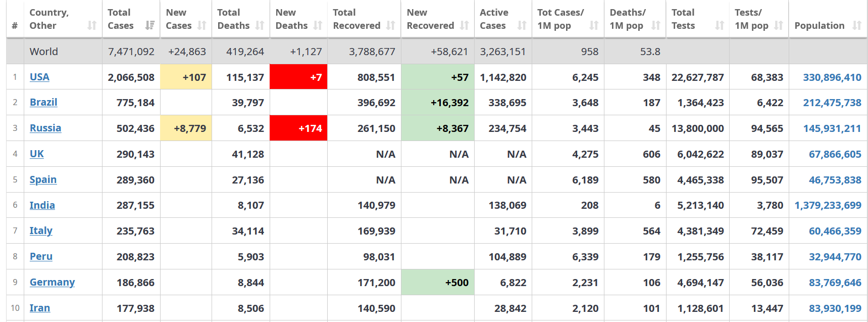The width and height of the screenshot is (868, 322).
Task: Select the USA new cases +107 cell
Action: [x=186, y=77]
